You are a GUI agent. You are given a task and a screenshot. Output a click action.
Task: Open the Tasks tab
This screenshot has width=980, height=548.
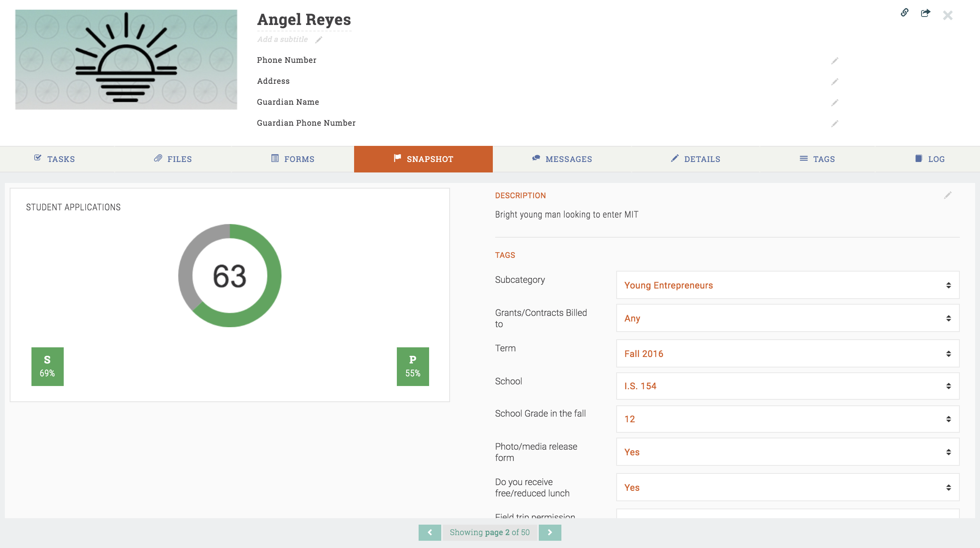pyautogui.click(x=55, y=159)
